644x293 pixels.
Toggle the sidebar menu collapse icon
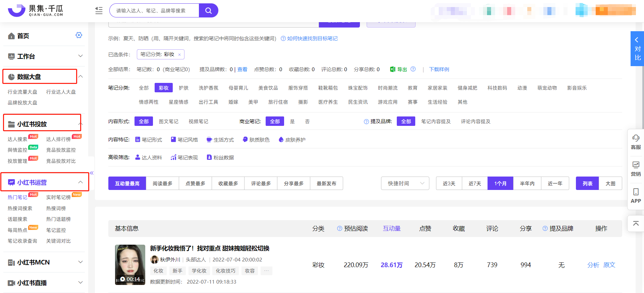pos(99,10)
